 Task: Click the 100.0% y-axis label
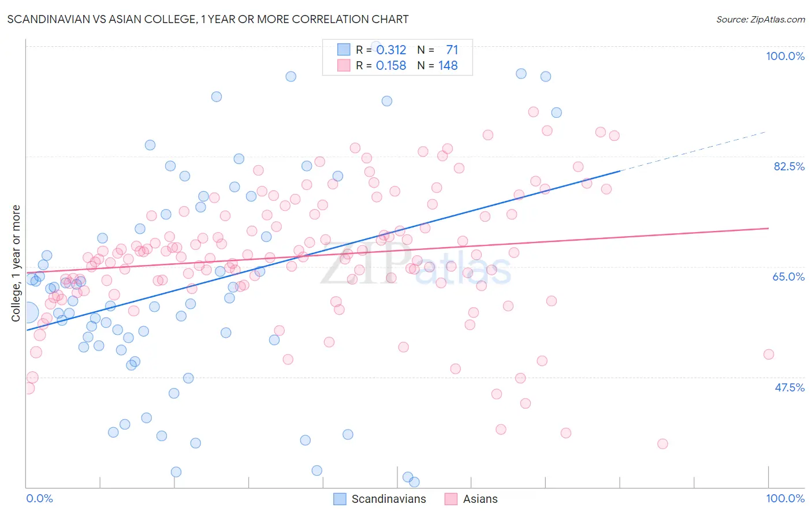[785, 56]
